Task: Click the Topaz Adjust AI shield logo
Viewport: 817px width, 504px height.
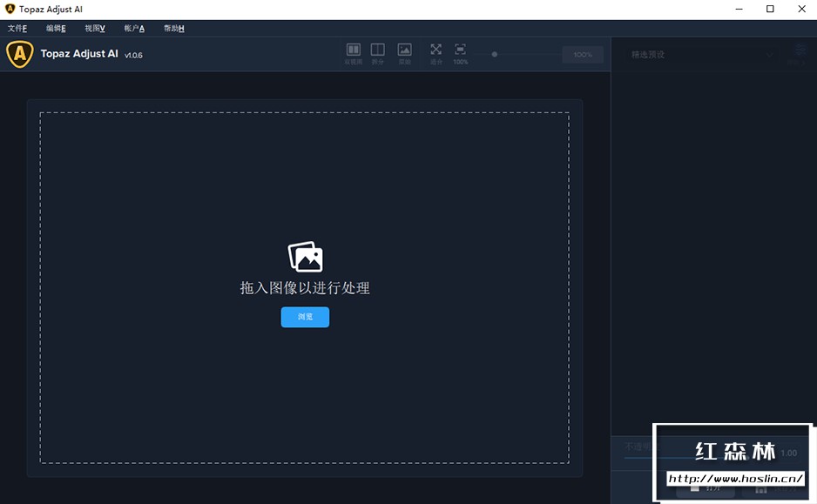Action: 20,54
